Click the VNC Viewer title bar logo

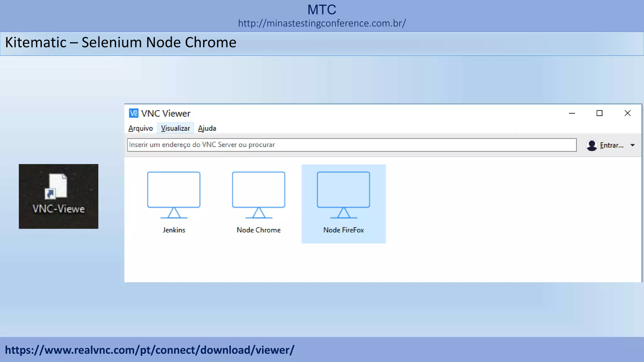134,113
